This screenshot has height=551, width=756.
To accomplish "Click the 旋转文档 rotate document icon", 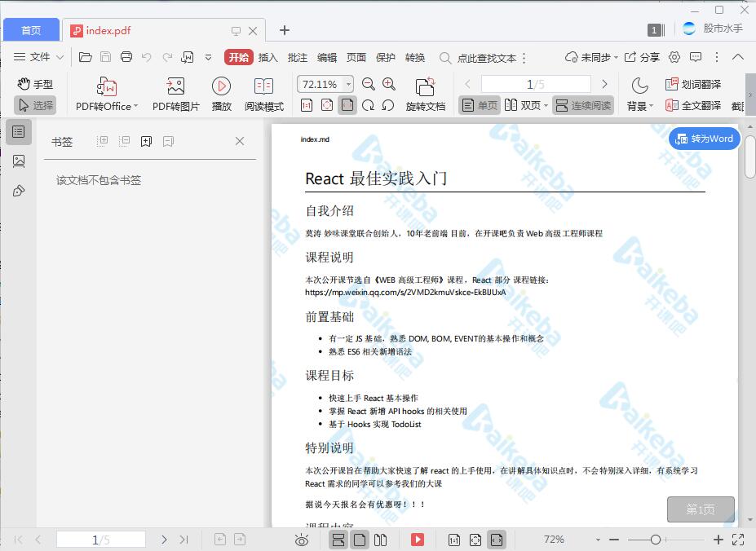I will (424, 91).
